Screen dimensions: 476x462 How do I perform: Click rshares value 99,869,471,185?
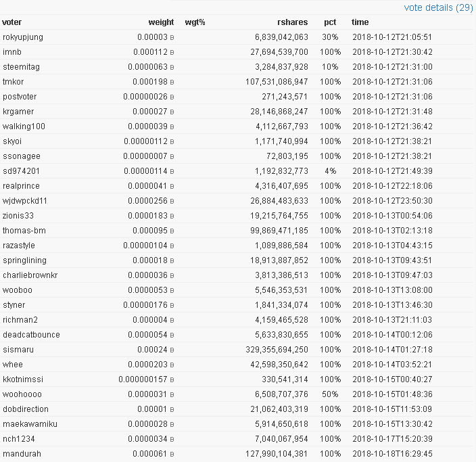279,231
